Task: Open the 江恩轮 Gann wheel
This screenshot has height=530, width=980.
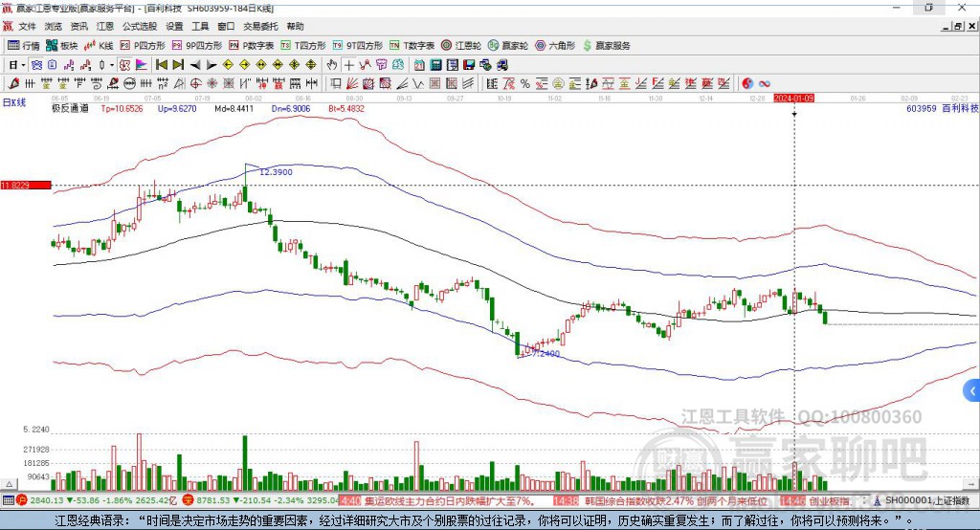Action: (461, 46)
